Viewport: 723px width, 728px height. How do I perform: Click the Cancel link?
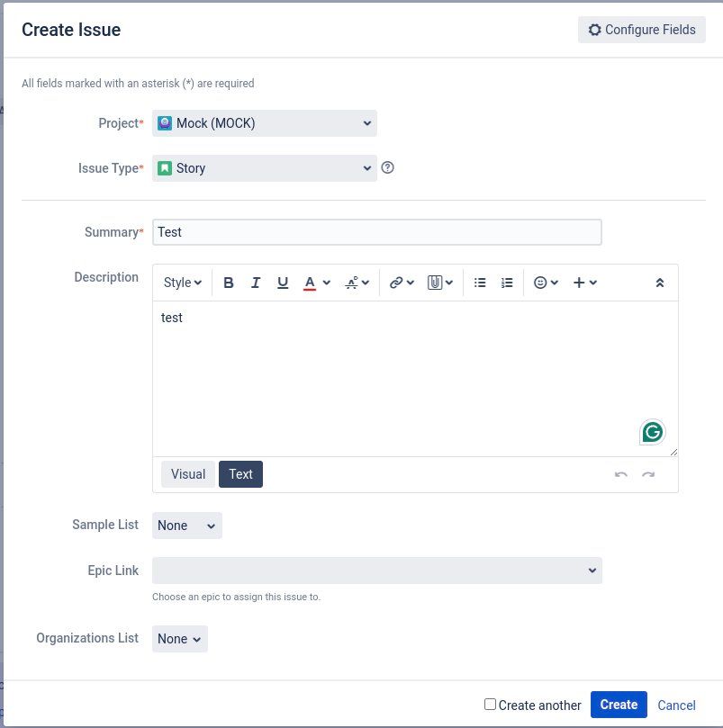pos(676,706)
